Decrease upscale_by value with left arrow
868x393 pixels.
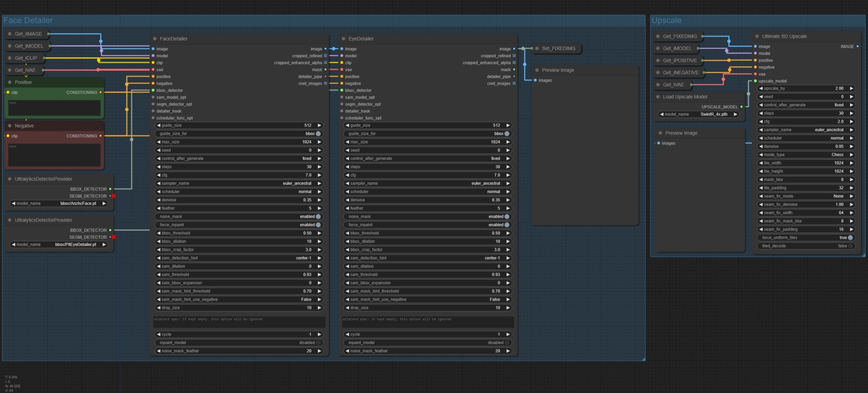[x=761, y=88]
